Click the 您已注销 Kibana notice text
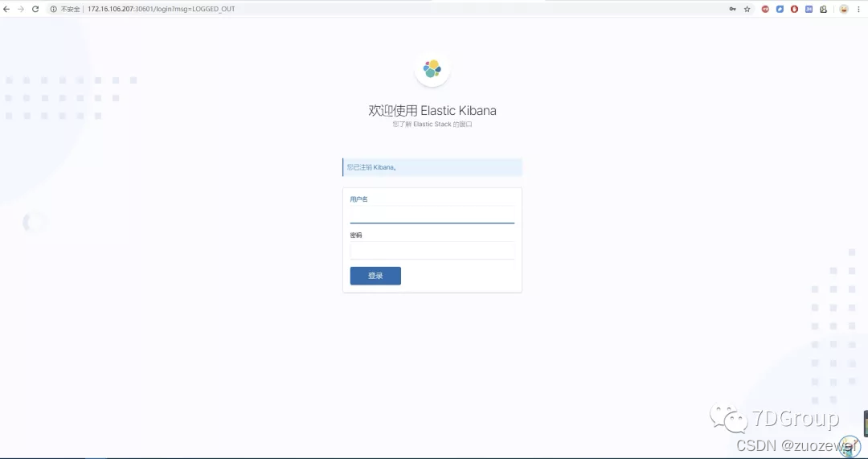868x459 pixels. pyautogui.click(x=371, y=167)
